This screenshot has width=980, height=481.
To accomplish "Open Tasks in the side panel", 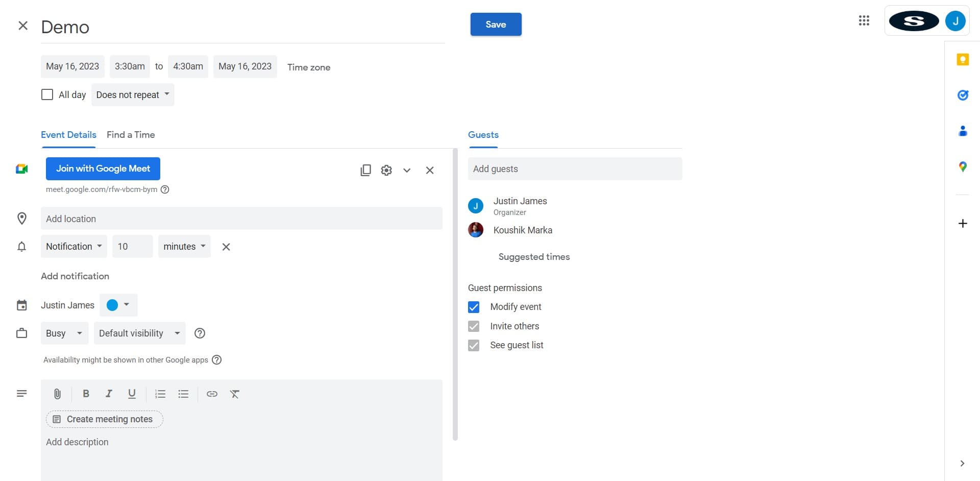I will (963, 95).
